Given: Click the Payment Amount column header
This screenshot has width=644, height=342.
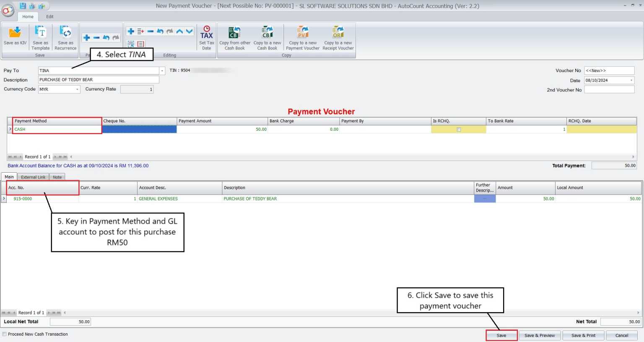Looking at the screenshot, I should point(222,121).
